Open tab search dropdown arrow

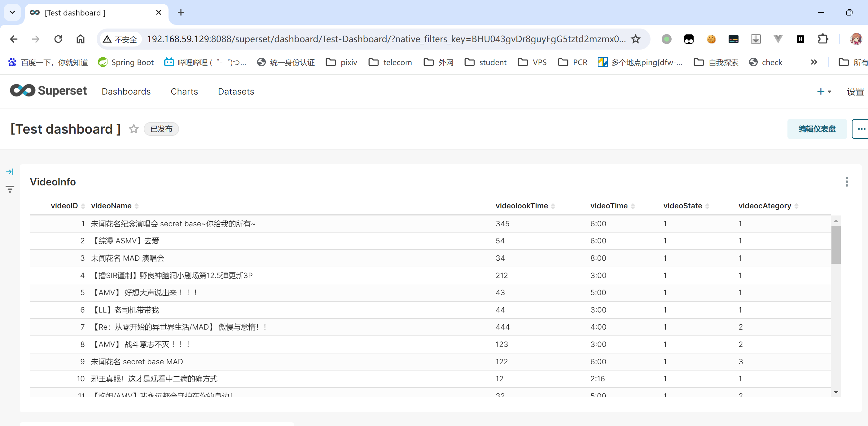[x=12, y=12]
